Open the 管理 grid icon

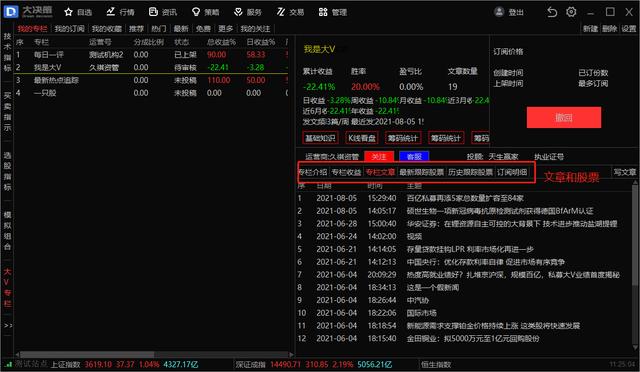pos(323,12)
